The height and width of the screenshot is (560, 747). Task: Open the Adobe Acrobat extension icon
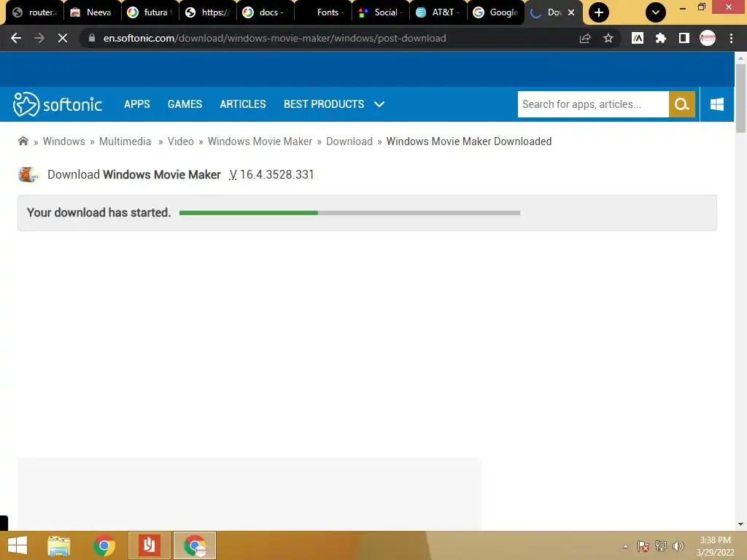click(x=638, y=38)
